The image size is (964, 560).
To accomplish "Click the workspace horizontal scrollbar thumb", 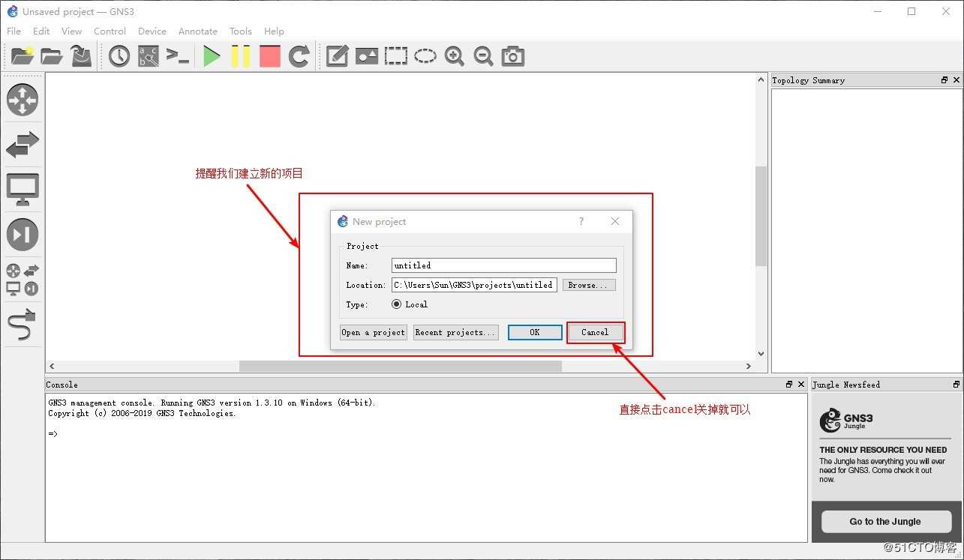I will [x=400, y=366].
